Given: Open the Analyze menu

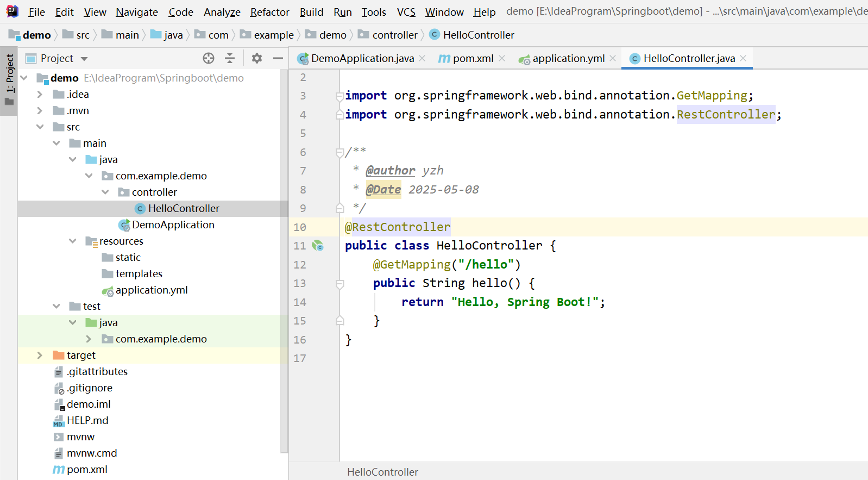Looking at the screenshot, I should 222,12.
